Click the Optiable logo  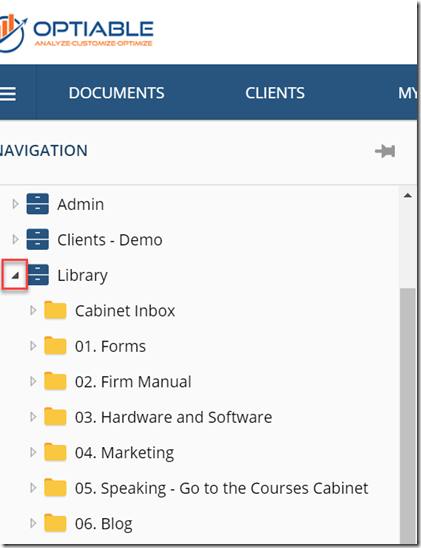click(x=77, y=33)
